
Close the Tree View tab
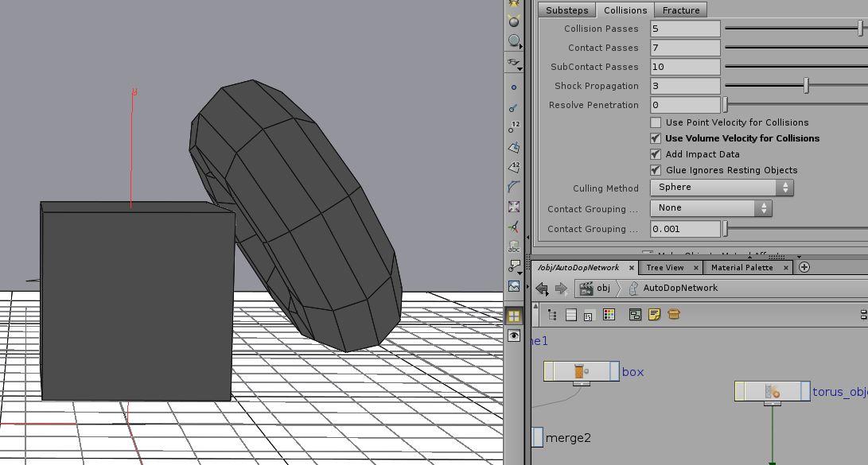tap(696, 268)
